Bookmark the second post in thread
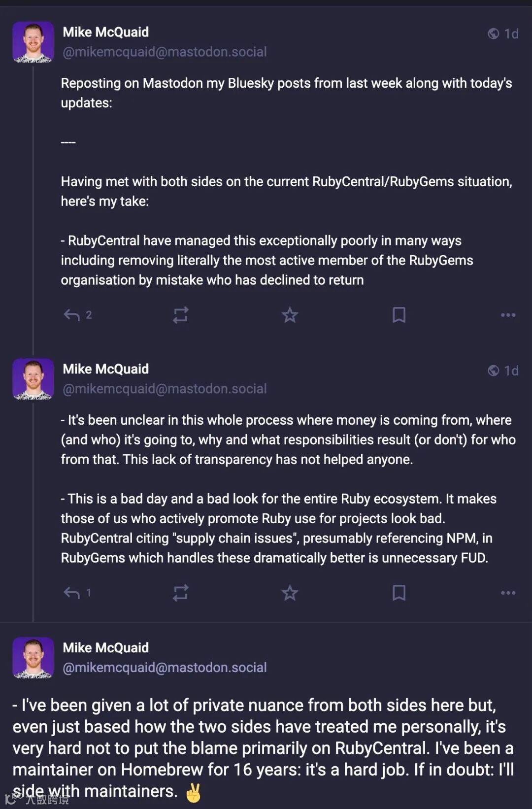This screenshot has height=809, width=532. coord(399,593)
